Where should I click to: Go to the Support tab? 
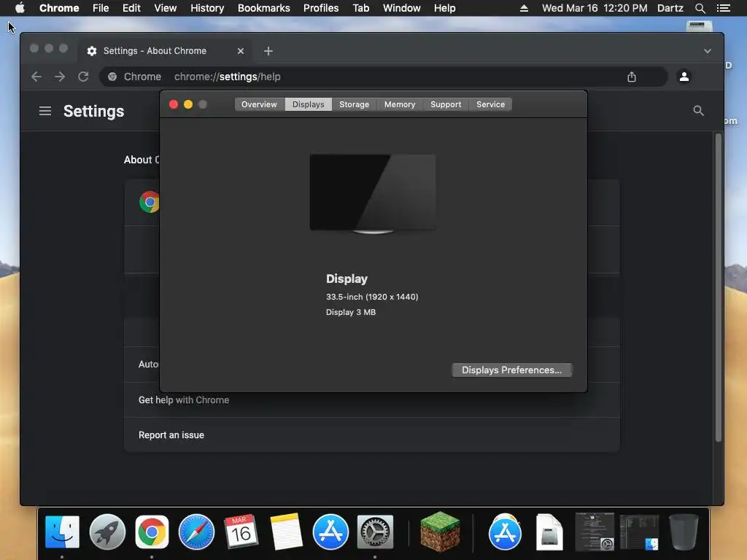[446, 104]
